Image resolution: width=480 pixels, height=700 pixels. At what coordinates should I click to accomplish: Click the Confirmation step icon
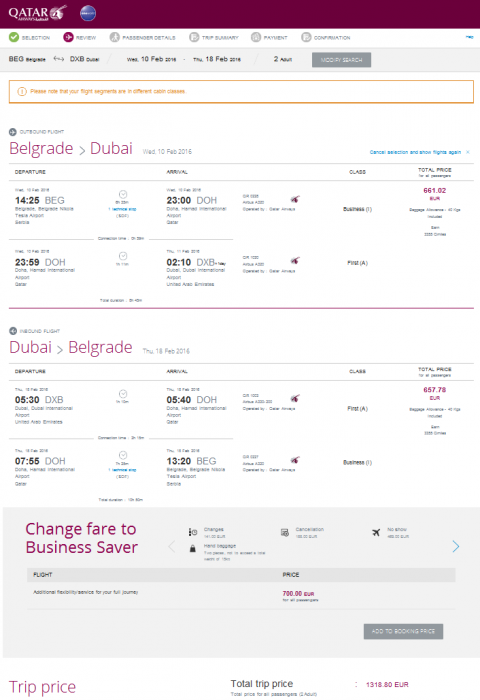(306, 38)
